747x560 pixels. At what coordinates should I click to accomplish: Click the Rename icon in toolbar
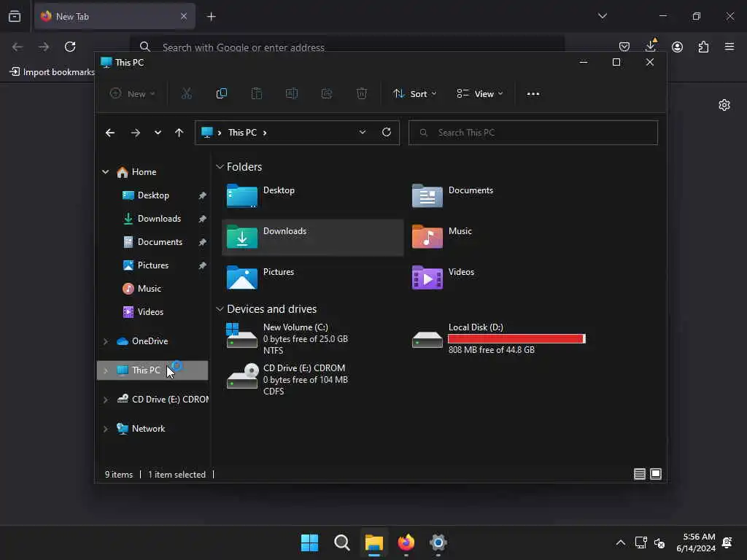click(292, 94)
